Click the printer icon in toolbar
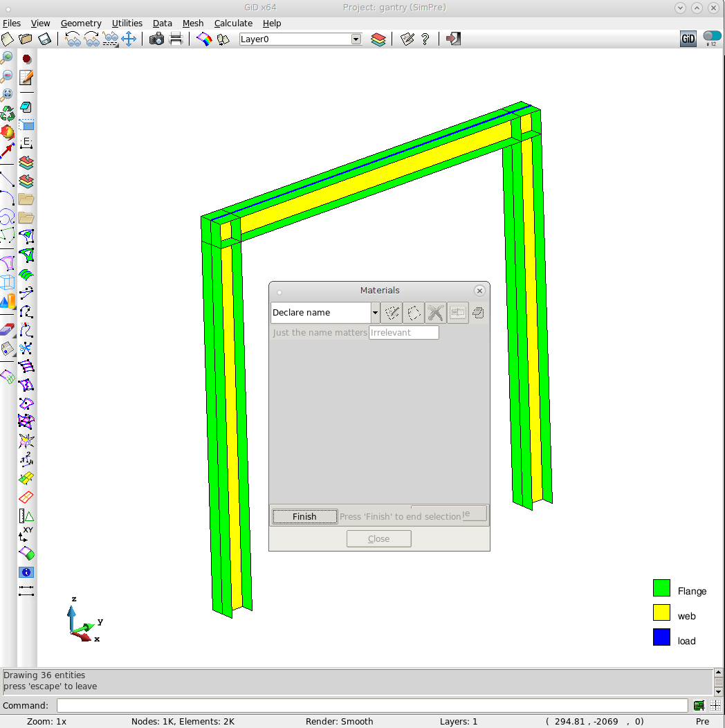 [x=176, y=39]
